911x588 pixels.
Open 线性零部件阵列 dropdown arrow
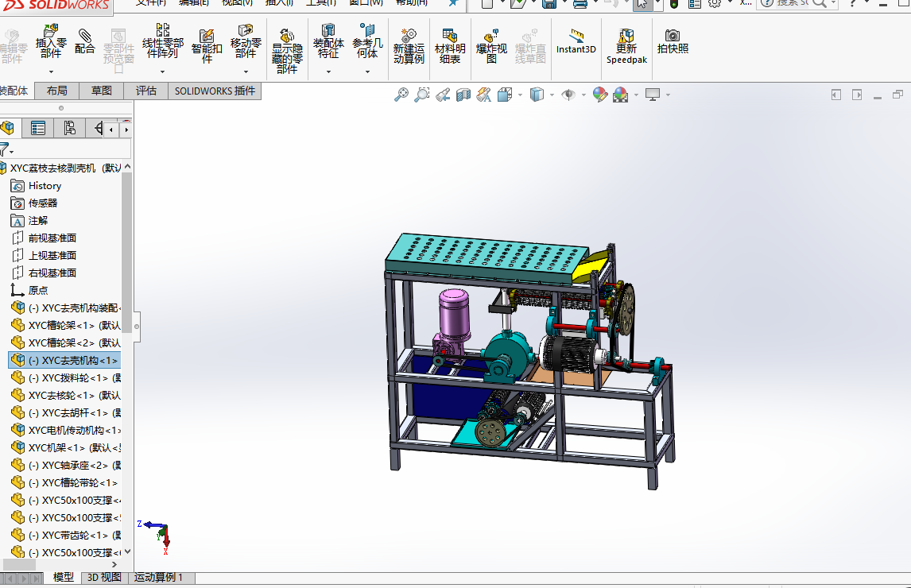pos(163,72)
